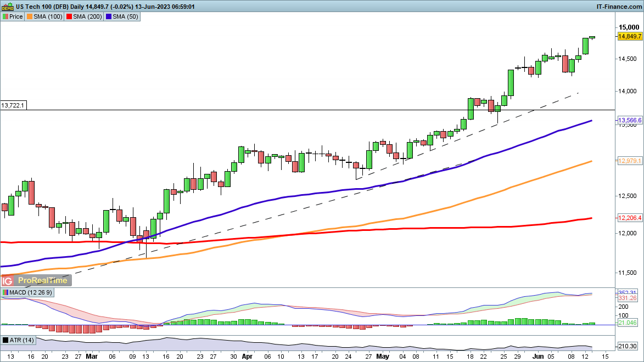
Task: Click the black ATR legend swatch
Action: coord(5,340)
